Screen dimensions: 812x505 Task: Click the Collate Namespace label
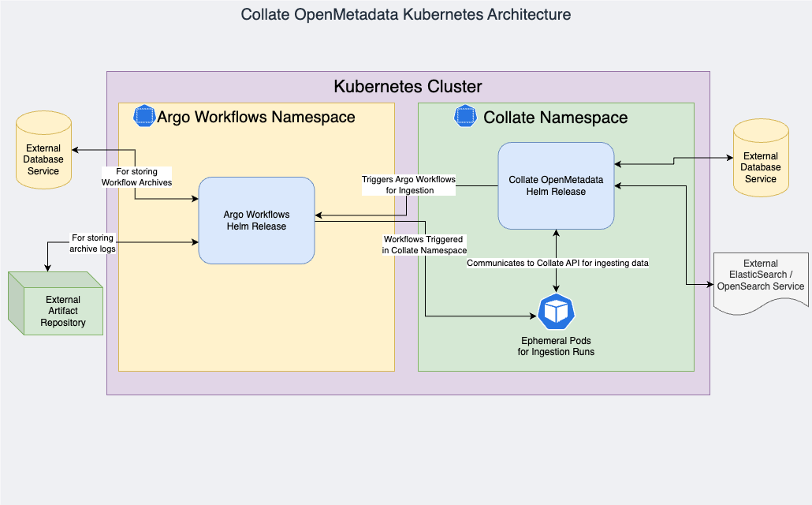tap(556, 118)
